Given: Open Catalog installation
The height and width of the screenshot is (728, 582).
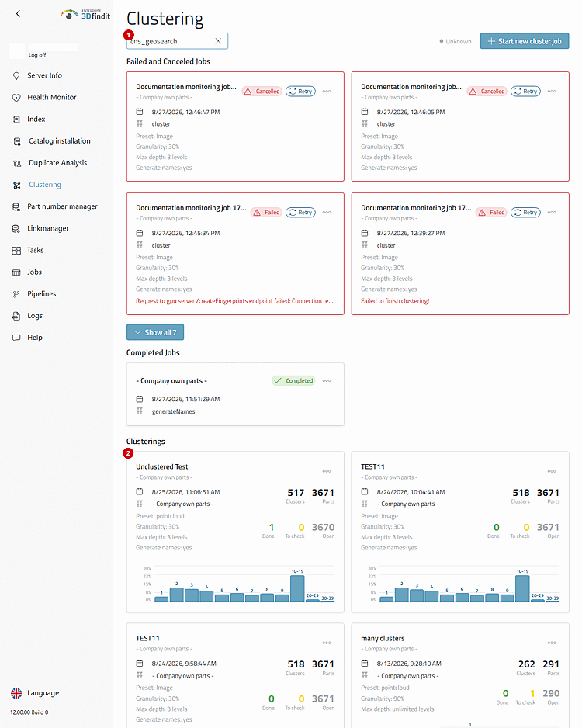Looking at the screenshot, I should pyautogui.click(x=60, y=140).
